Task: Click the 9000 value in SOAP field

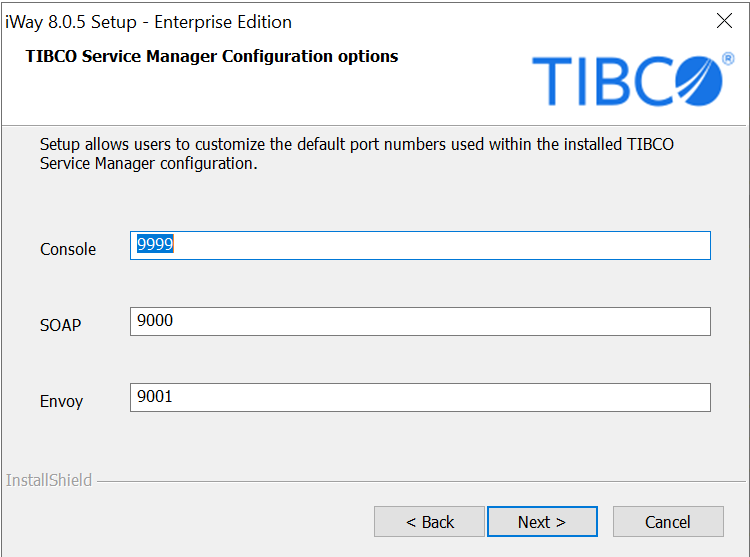Action: 155,320
